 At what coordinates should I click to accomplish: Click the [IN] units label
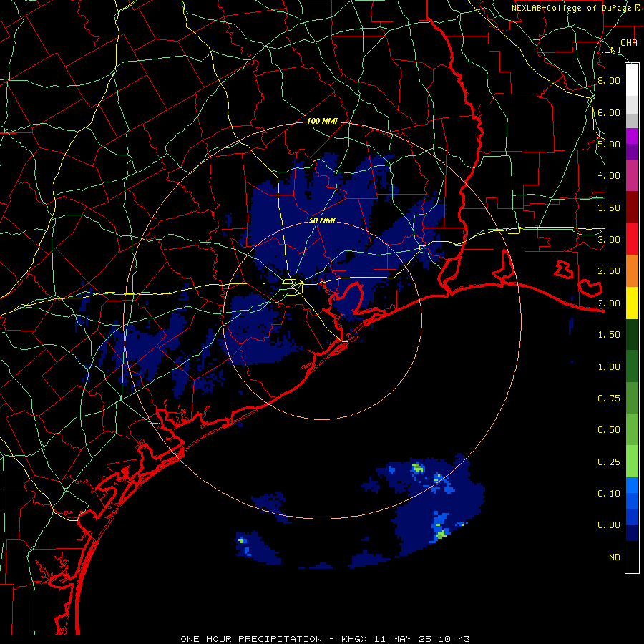[x=611, y=49]
